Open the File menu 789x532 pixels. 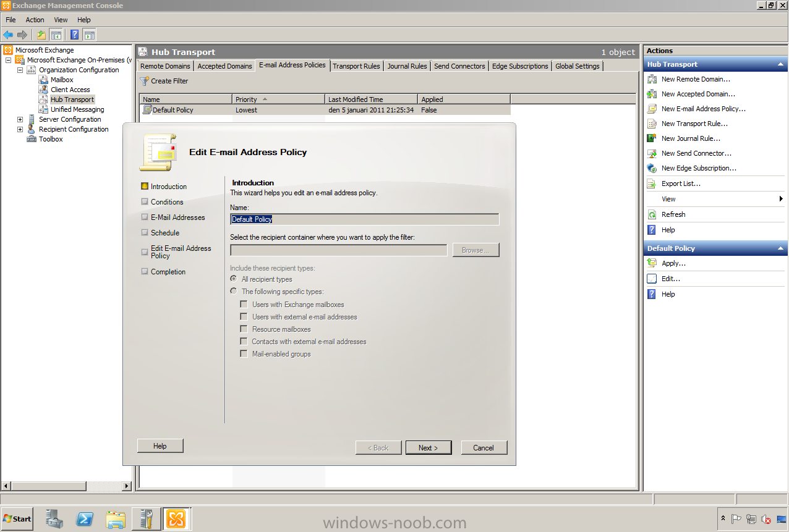coord(11,20)
